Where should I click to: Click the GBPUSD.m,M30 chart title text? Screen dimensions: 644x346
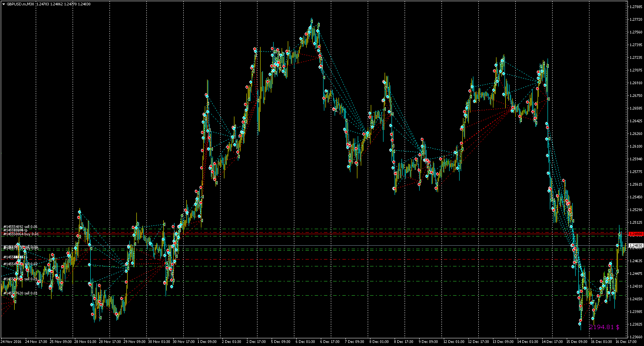20,4
